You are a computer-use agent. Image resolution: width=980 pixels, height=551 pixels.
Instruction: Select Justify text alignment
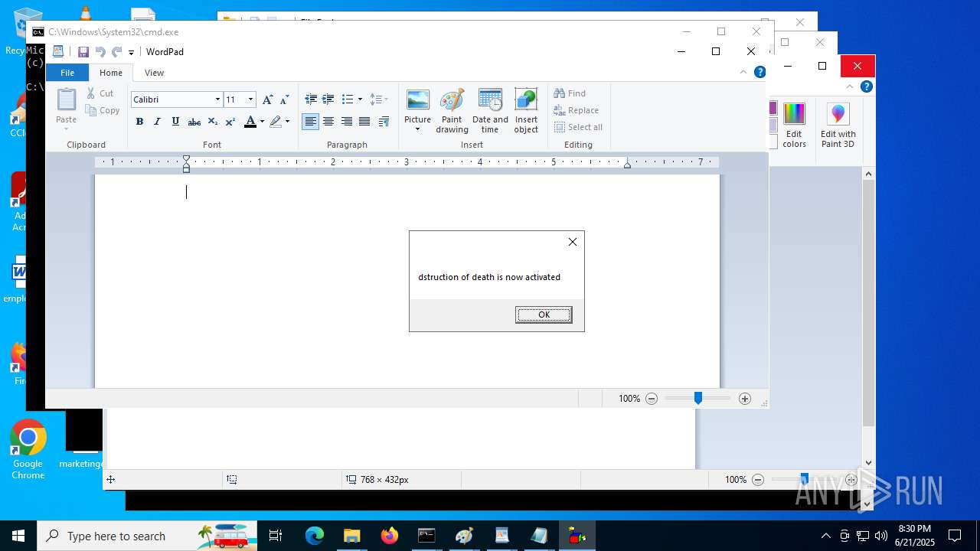click(364, 121)
